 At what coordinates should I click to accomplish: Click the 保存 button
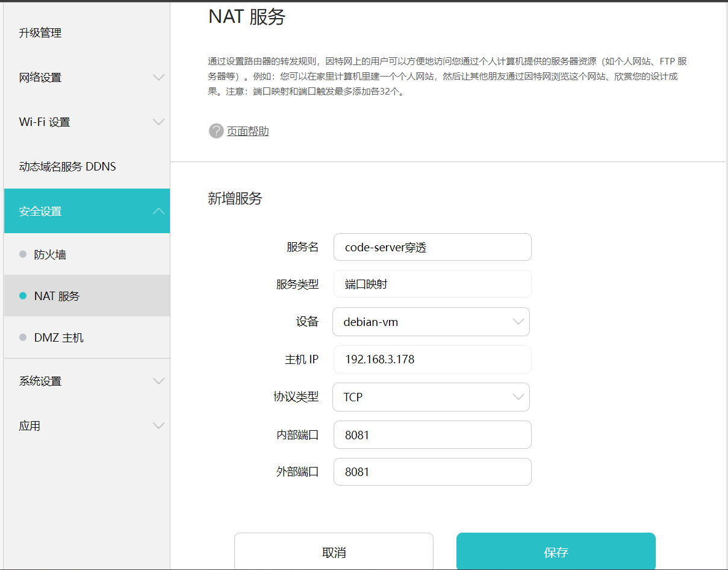coord(556,552)
